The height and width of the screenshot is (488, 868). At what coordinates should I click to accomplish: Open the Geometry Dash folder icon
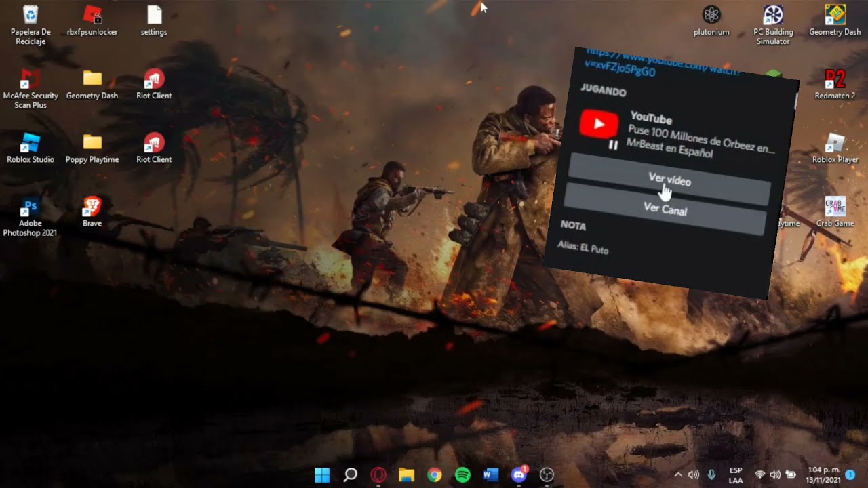92,84
